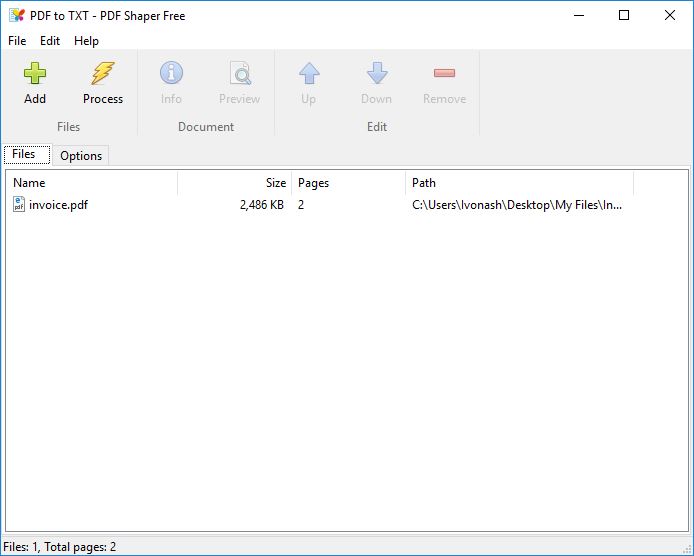The width and height of the screenshot is (694, 556).
Task: Select the invoice.pdf row
Action: pyautogui.click(x=320, y=205)
